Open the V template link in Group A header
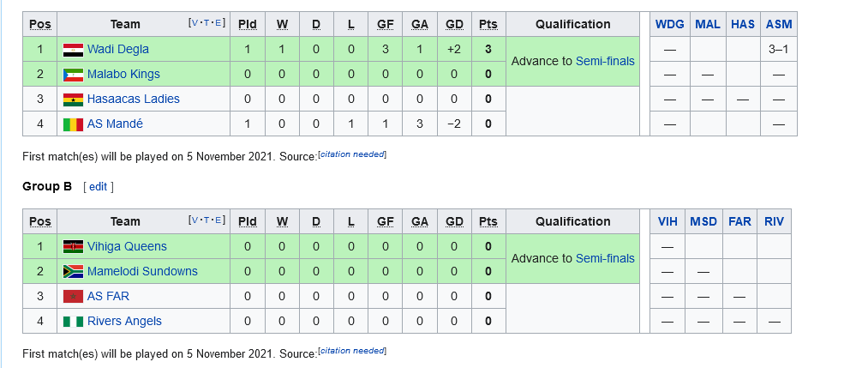 (195, 22)
